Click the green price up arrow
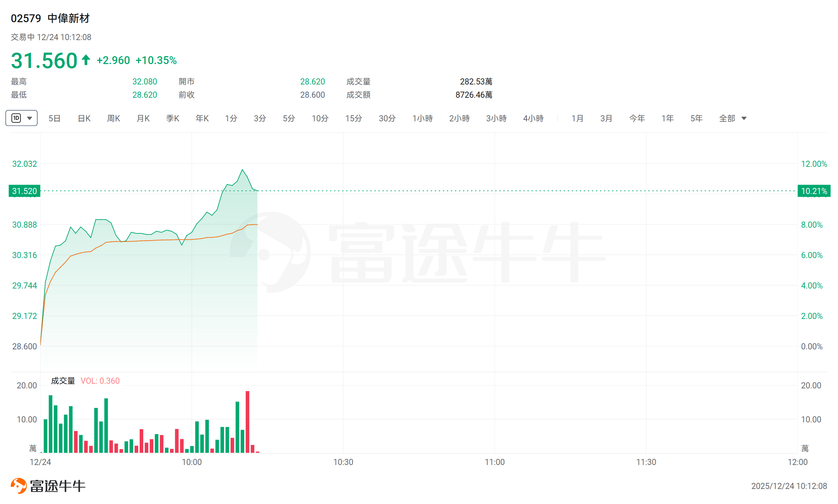838x504 pixels. tap(86, 60)
